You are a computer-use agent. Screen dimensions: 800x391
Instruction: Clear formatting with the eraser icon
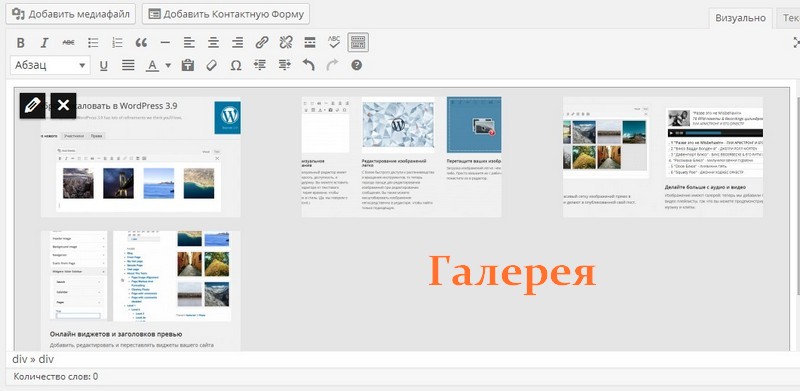coord(212,65)
